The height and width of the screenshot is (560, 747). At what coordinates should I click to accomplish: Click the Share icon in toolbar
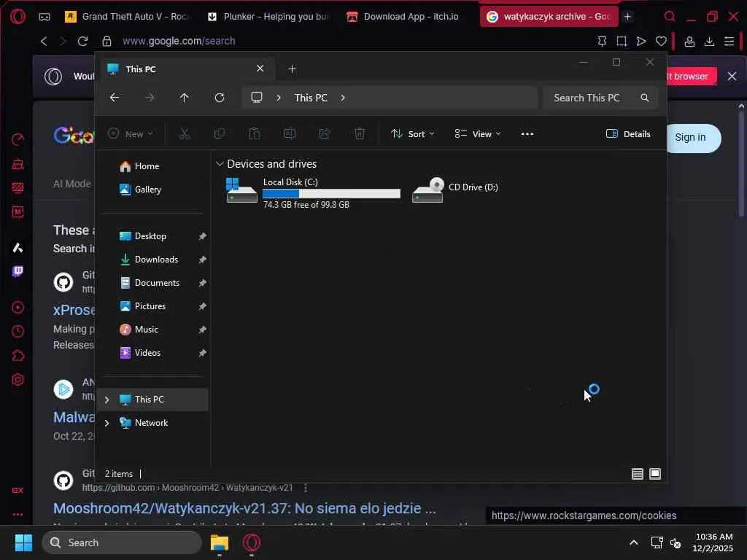[x=325, y=134]
